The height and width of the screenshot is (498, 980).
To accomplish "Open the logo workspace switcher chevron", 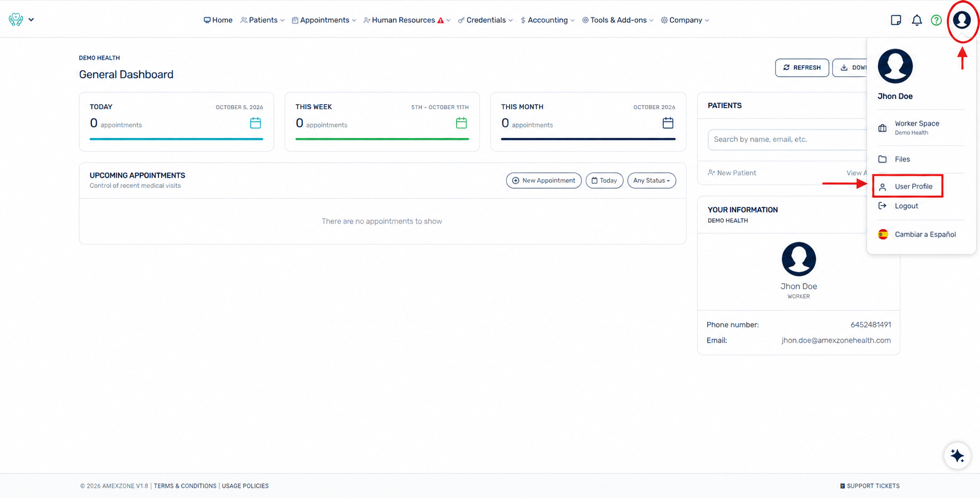I will pyautogui.click(x=31, y=19).
